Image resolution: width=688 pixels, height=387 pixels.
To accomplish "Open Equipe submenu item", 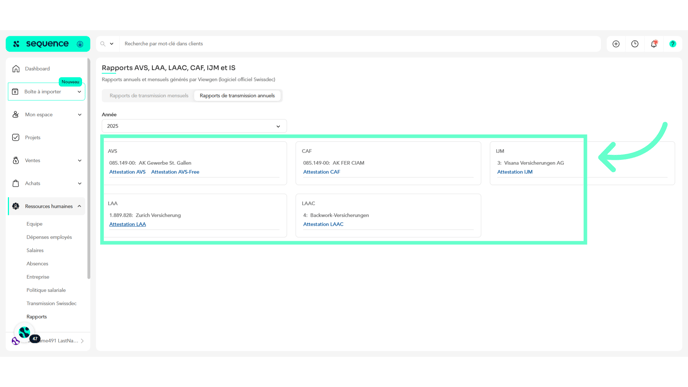I will tap(34, 224).
